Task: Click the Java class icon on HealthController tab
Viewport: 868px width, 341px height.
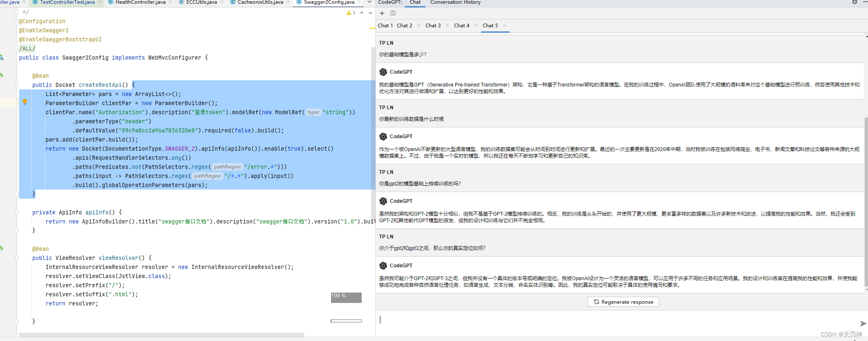Action: click(111, 2)
